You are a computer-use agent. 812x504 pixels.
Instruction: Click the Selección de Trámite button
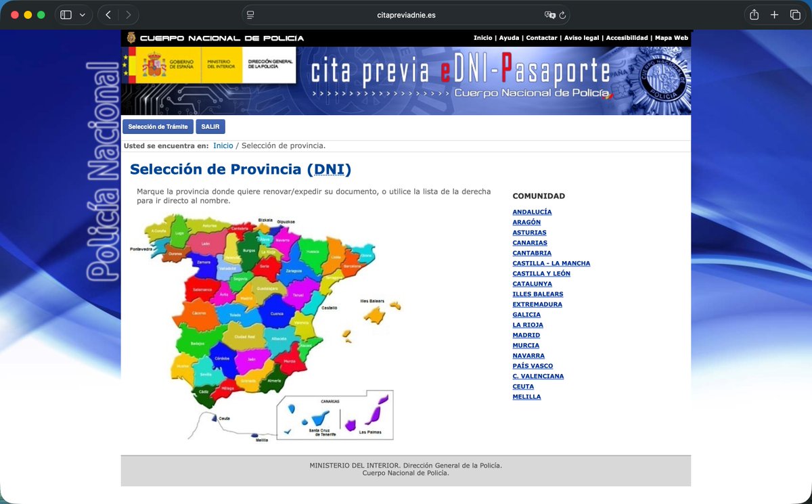[x=158, y=127]
